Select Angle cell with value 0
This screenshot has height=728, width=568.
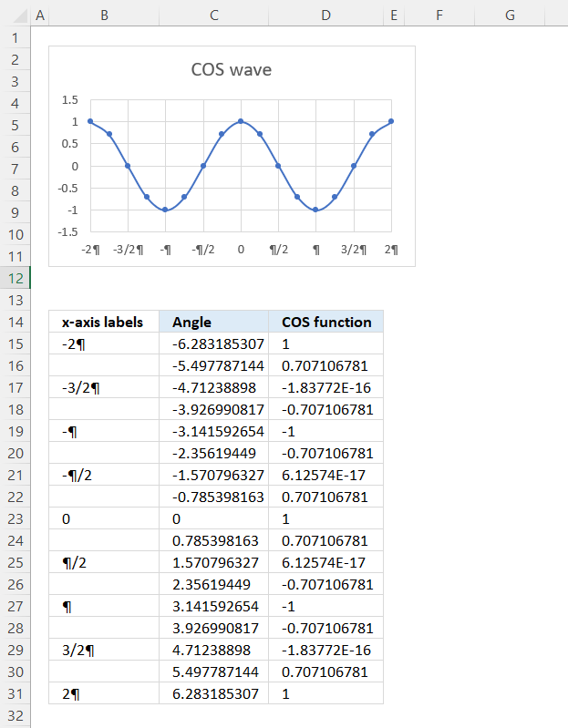coord(213,518)
